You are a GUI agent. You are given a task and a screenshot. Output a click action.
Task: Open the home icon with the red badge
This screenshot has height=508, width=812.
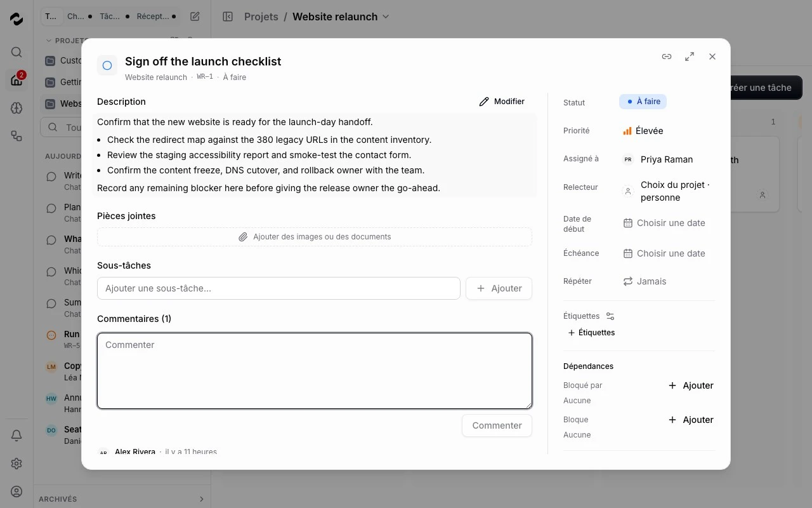tap(16, 80)
